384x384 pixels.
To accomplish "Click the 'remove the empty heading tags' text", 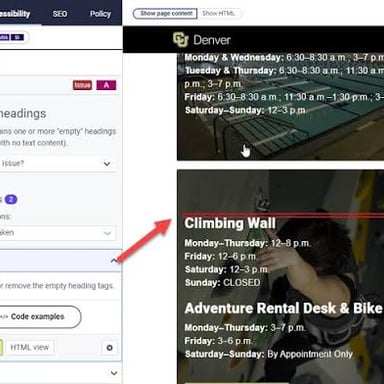I will click(x=59, y=286).
